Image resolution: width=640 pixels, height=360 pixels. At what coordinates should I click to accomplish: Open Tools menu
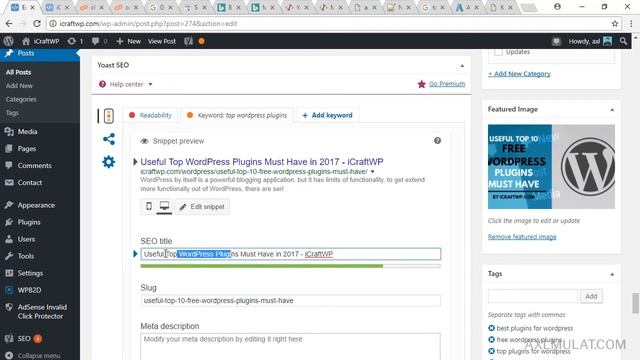point(25,256)
